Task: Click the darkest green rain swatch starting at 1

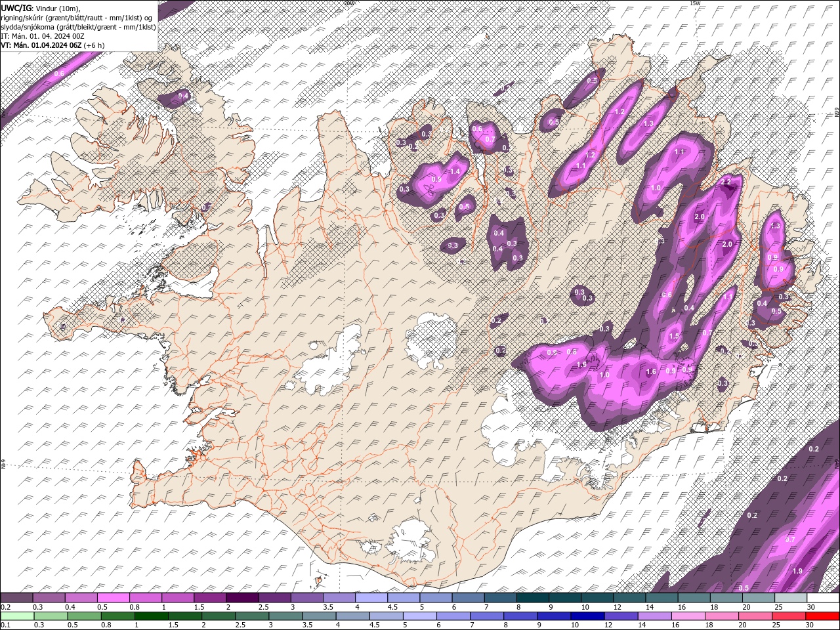Action: point(151,616)
